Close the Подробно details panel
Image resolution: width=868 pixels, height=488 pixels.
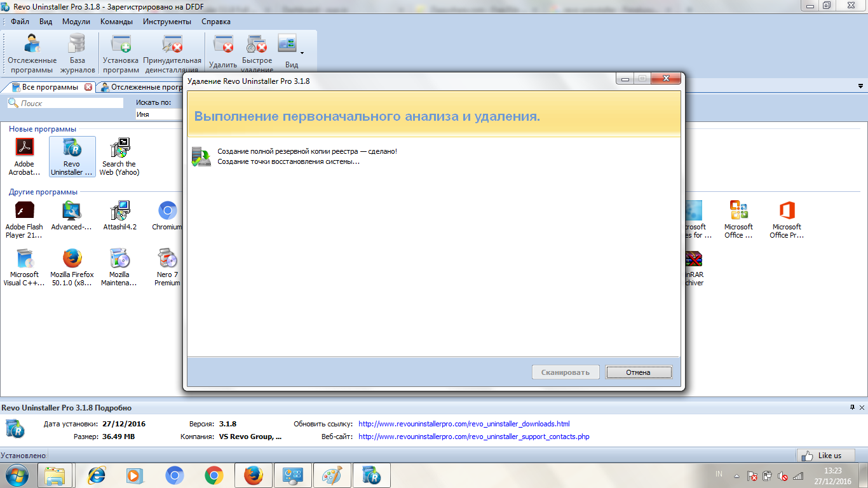tap(861, 407)
